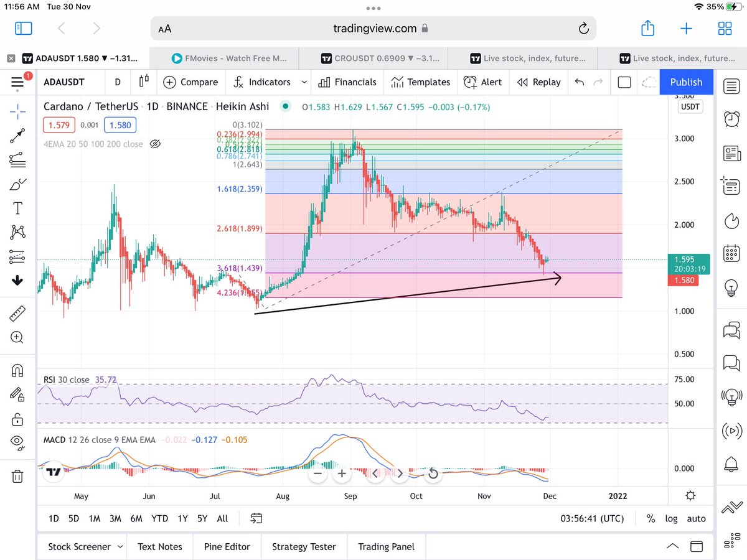Open the Safari share sheet

647,27
